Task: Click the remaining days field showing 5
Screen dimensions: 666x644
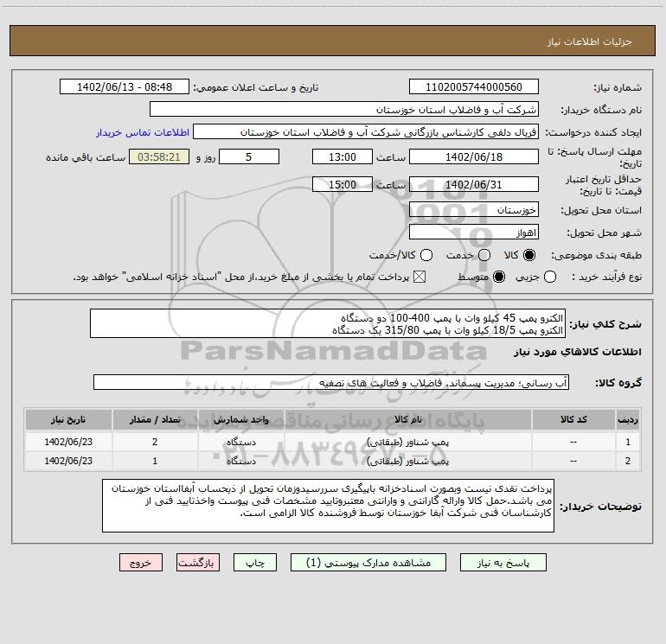Action: coord(249,156)
